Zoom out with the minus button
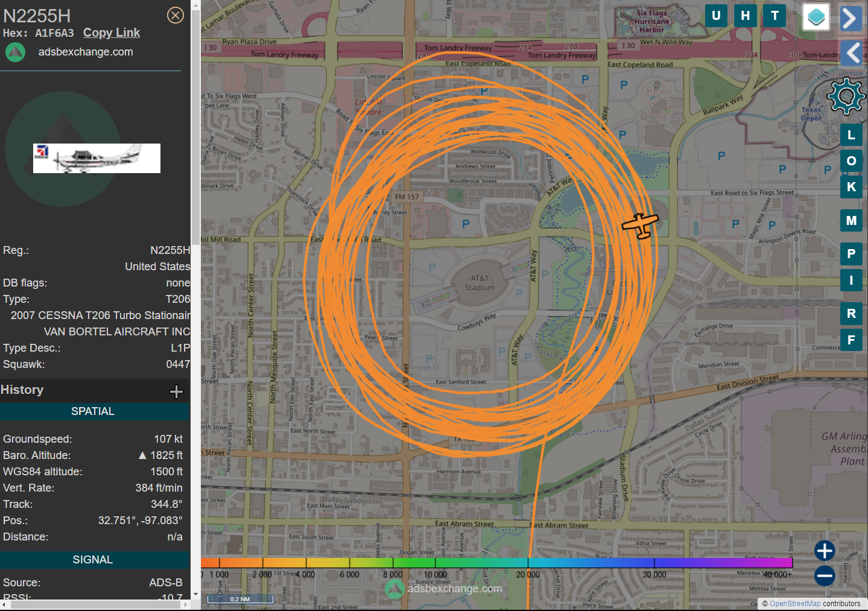The height and width of the screenshot is (611, 868). click(825, 576)
